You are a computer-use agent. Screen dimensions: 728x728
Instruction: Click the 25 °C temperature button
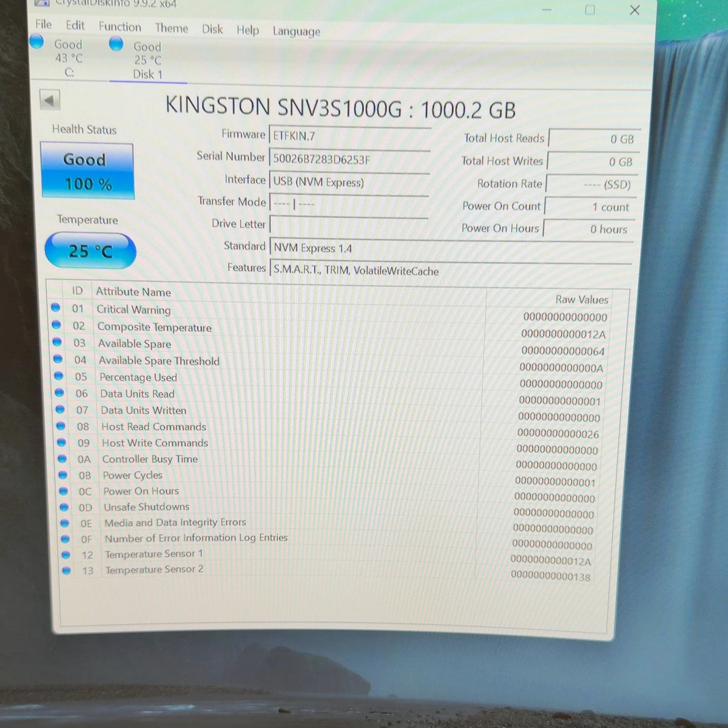click(90, 251)
